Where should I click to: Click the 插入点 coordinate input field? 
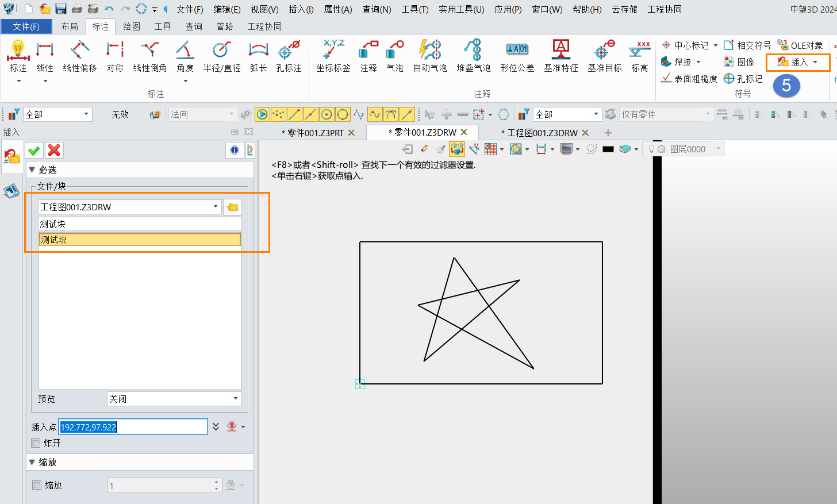click(x=133, y=426)
